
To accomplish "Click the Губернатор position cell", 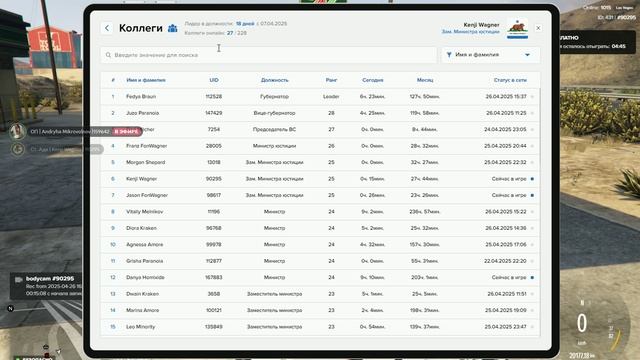I will [x=274, y=97].
